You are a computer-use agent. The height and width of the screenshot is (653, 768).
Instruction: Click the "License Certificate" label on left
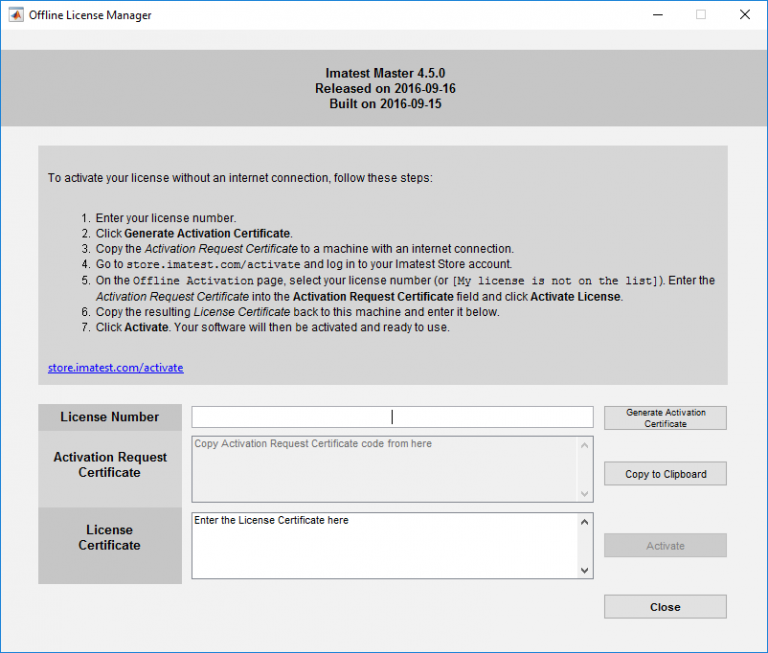click(x=110, y=537)
